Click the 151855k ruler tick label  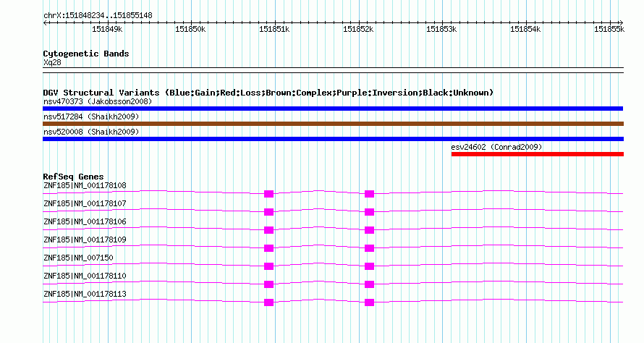point(609,29)
